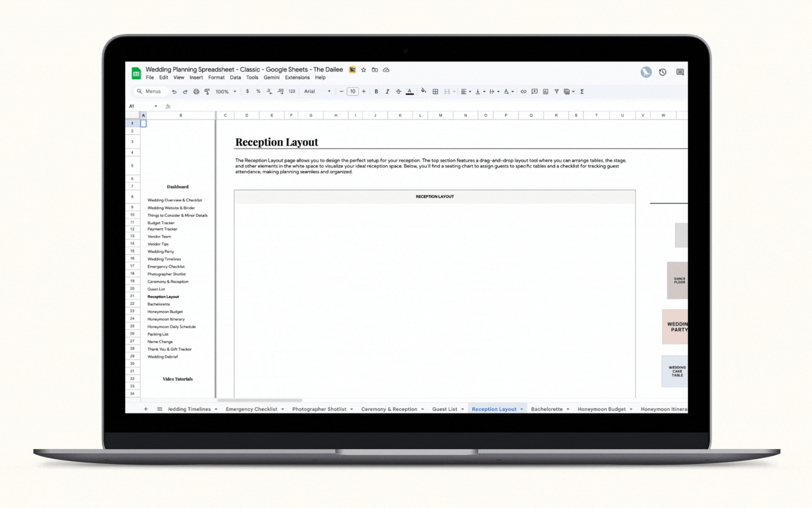The height and width of the screenshot is (508, 812).
Task: Switch to the Guest List tab
Action: [445, 409]
